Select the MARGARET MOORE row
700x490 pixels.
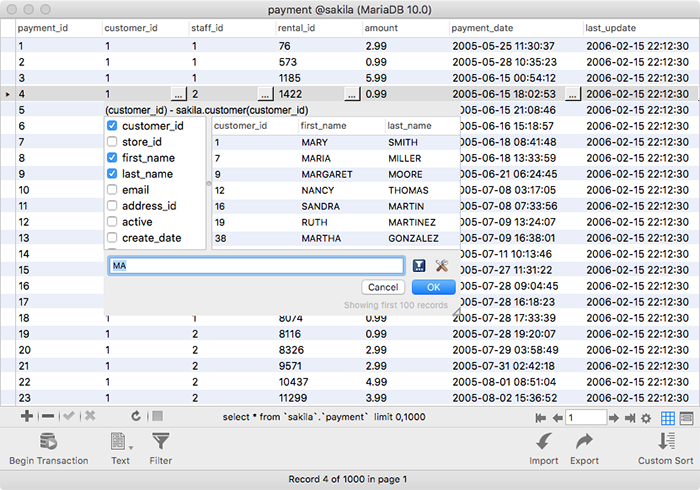click(x=336, y=174)
